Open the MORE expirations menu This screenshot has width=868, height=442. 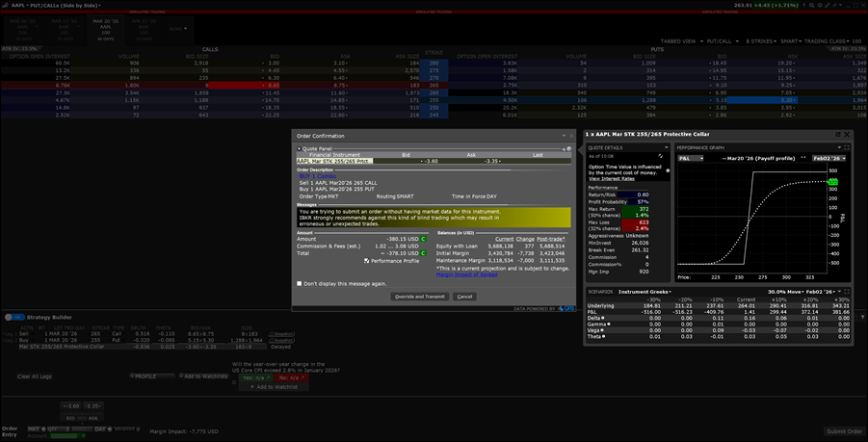pos(177,29)
